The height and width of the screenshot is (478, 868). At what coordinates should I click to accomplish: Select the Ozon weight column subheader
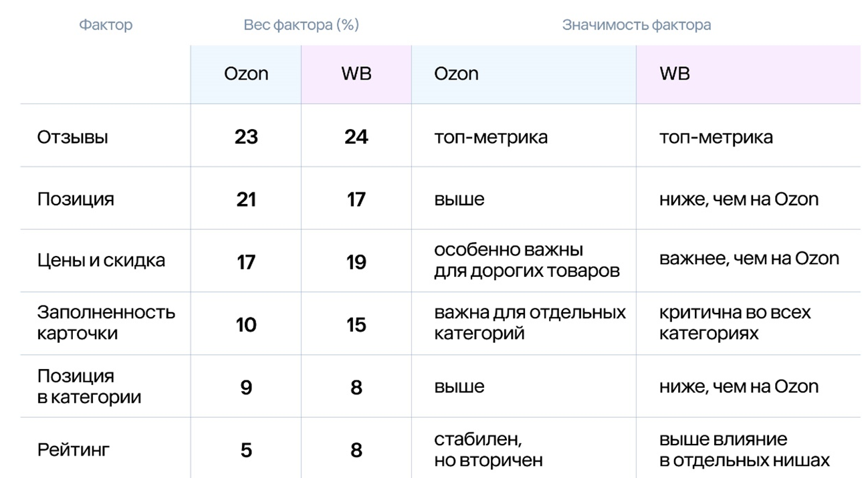tap(246, 74)
